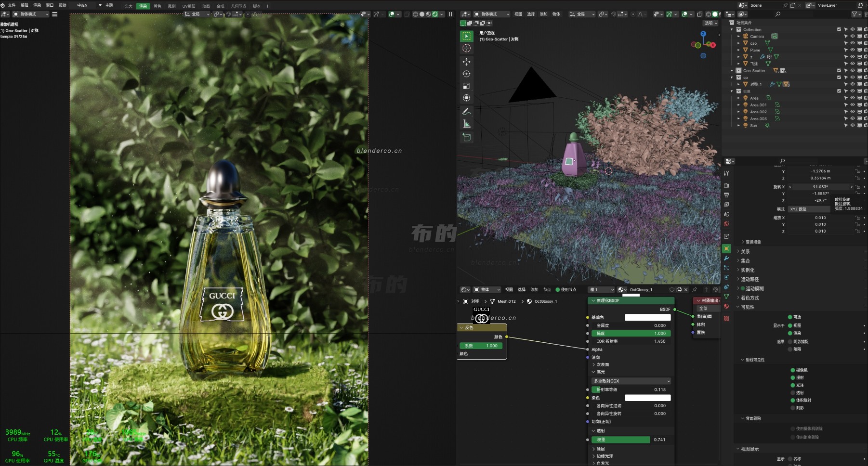Hide the Camera object in viewport
This screenshot has height=466, width=868.
click(853, 37)
